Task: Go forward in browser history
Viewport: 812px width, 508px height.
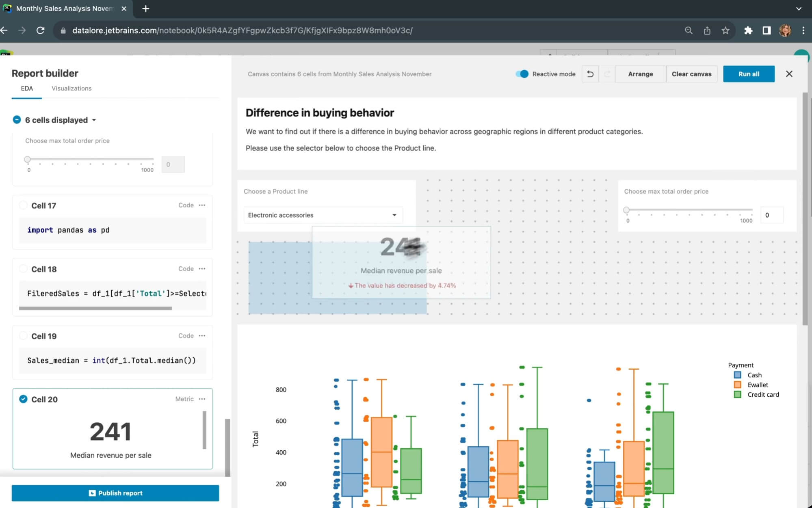Action: [x=22, y=30]
